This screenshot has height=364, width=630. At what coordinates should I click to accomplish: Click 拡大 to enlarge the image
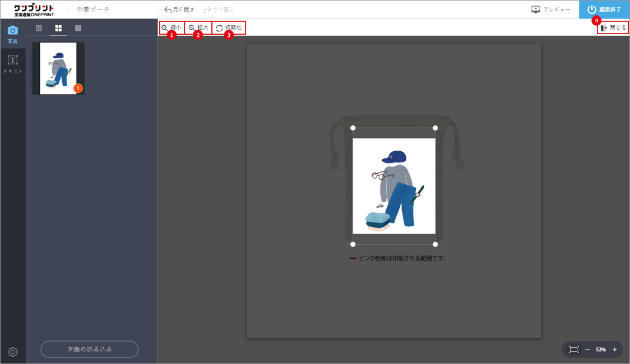198,27
